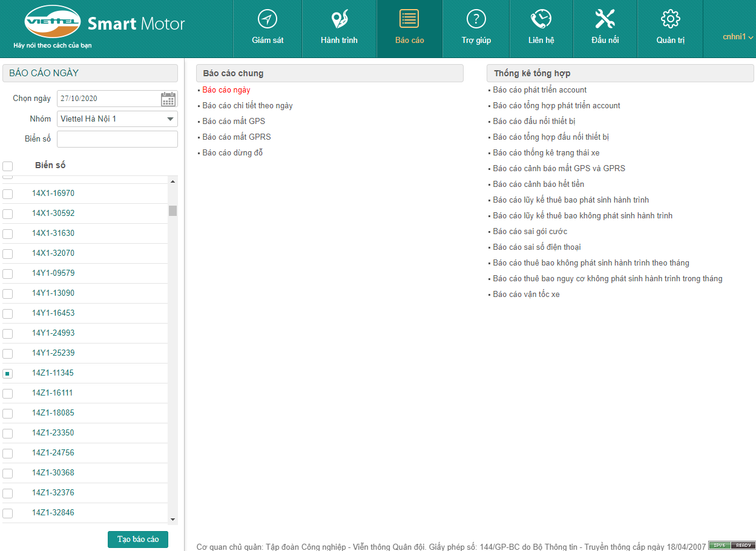Viewport: 756px width, 551px height.
Task: Click the Viettel logo
Action: 53,22
